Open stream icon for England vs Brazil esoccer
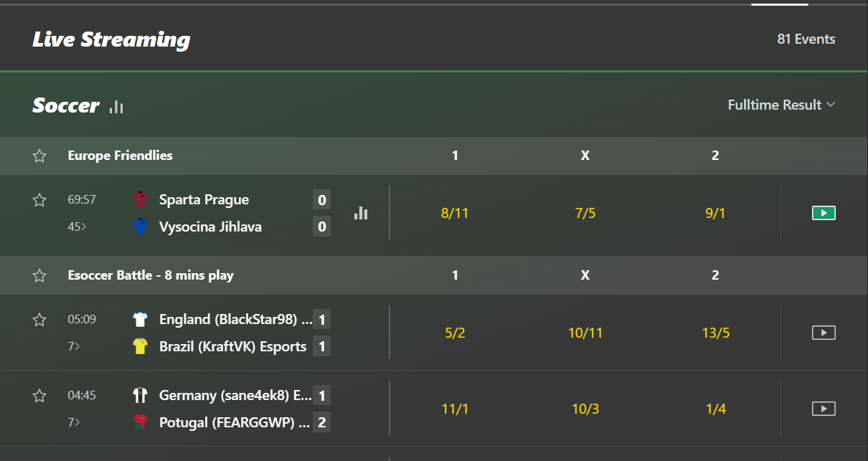The height and width of the screenshot is (461, 868). point(824,333)
